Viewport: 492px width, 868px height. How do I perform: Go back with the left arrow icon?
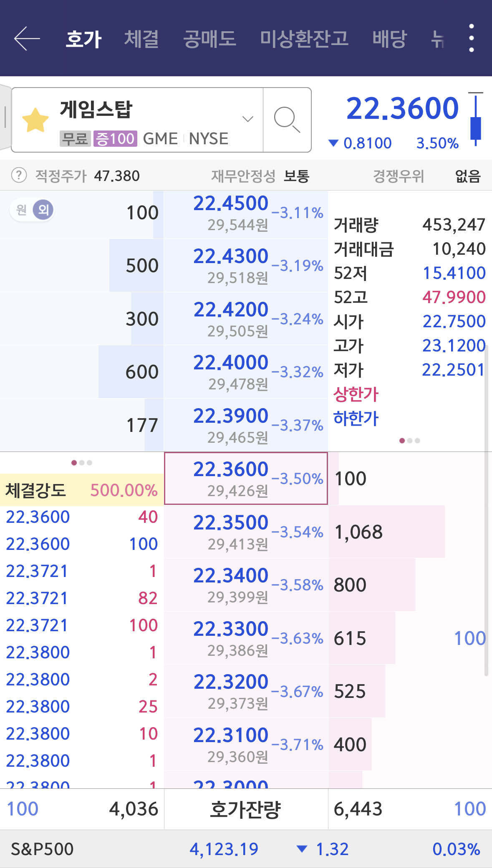(x=27, y=38)
